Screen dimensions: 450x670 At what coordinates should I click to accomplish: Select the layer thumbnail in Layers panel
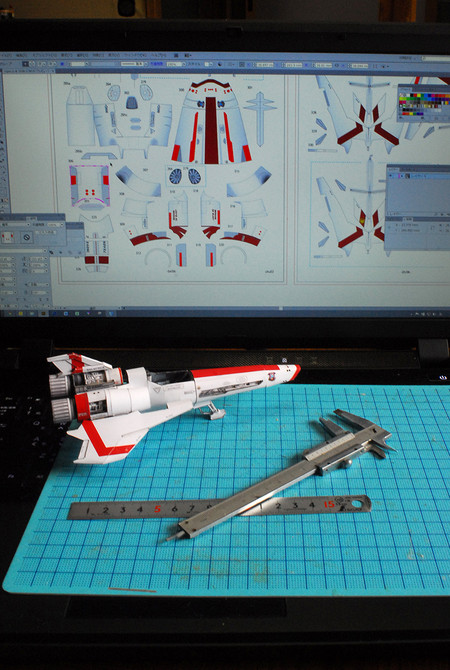point(409,176)
